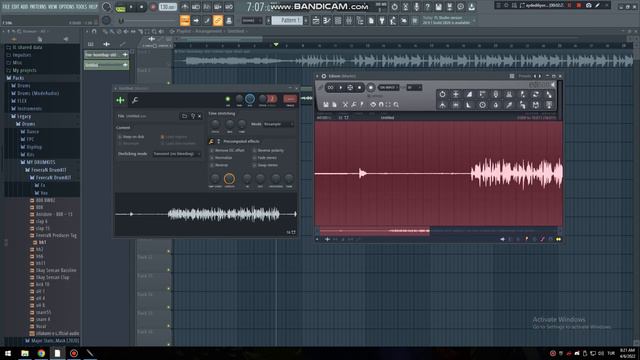Open the Pattern 1 selector dropdown
640x360 pixels.
287,20
